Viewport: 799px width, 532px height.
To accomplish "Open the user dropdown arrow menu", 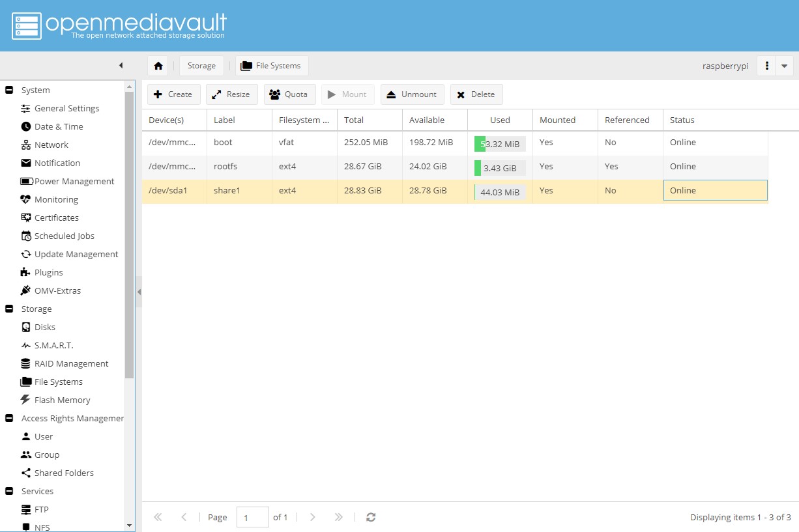I will click(784, 66).
